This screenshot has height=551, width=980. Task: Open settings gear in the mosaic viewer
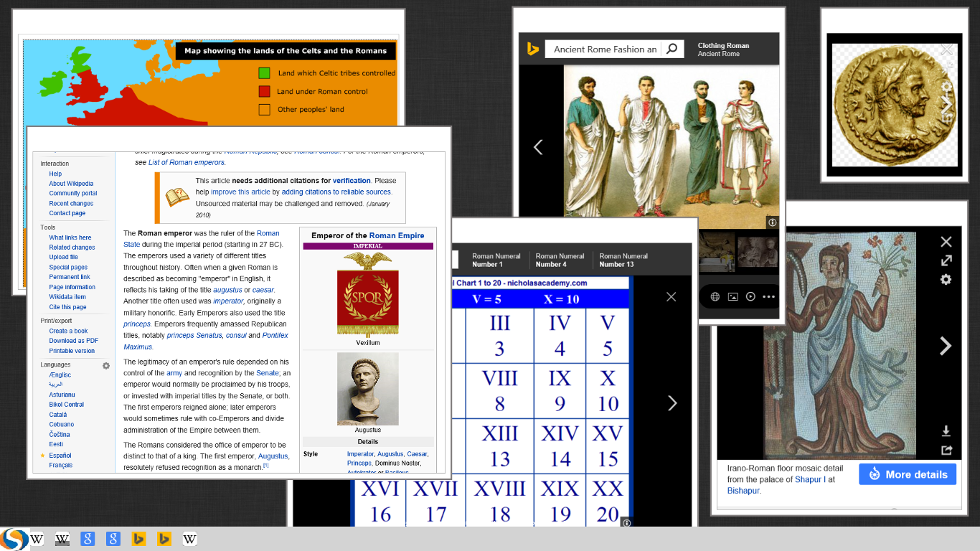click(946, 279)
